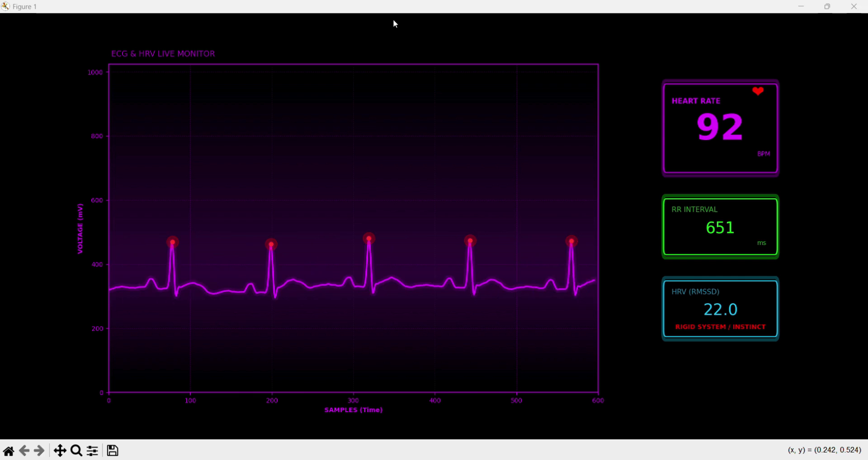This screenshot has height=460, width=868.
Task: Go back to previous view arrow
Action: coord(24,451)
